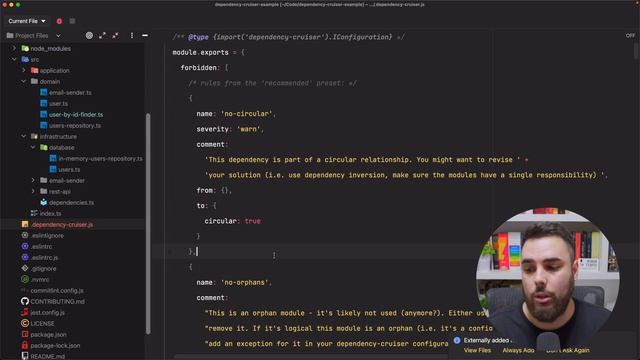Viewport: 640px width, 360px height.
Task: Open commitlint.config.js file
Action: coord(57,291)
